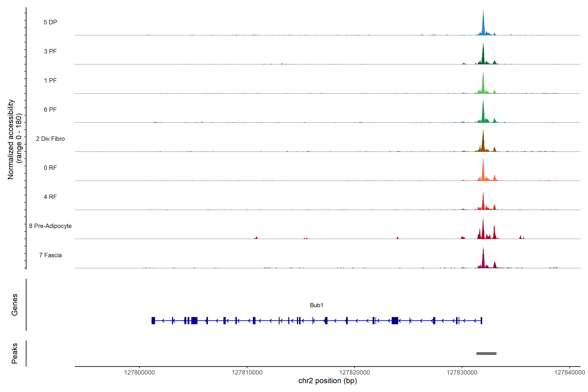
Task: Click the large Bub1 exon block near 127824000
Action: (395, 320)
